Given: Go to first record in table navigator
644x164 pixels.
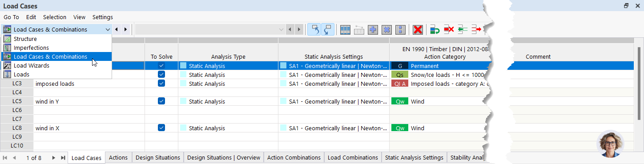Looking at the screenshot, I should [x=5, y=158].
